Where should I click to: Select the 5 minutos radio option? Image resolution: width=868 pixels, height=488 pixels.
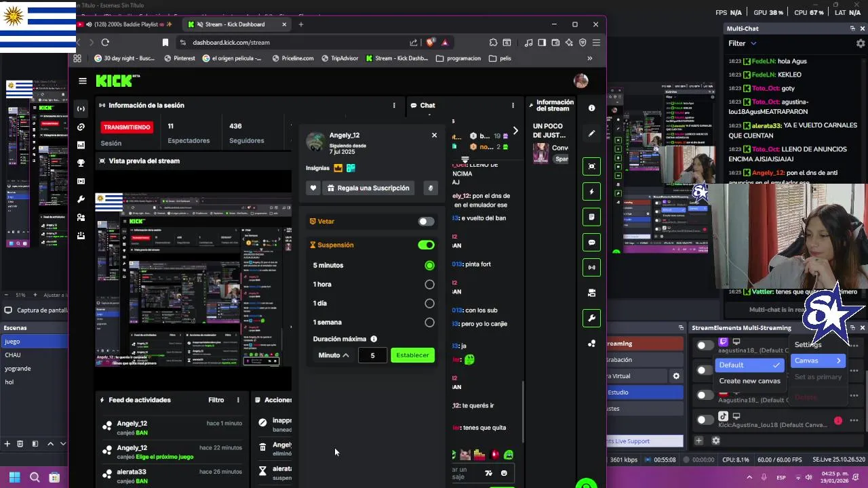pyautogui.click(x=429, y=266)
